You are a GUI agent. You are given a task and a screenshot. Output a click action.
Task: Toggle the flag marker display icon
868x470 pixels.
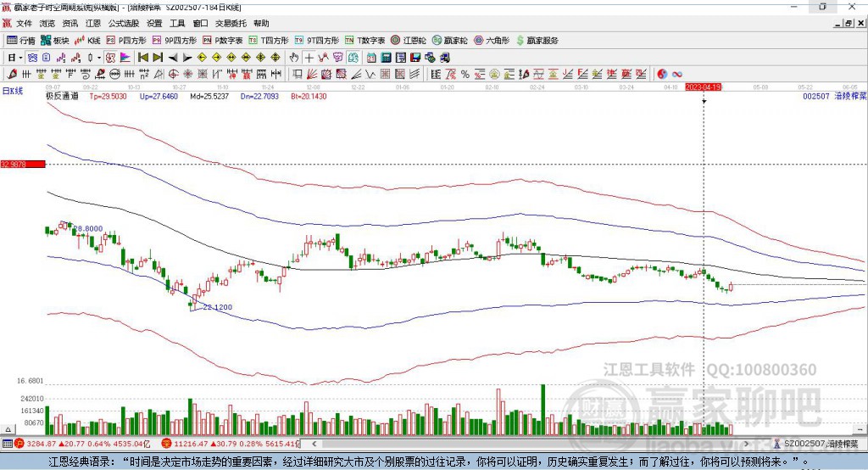pos(125,58)
